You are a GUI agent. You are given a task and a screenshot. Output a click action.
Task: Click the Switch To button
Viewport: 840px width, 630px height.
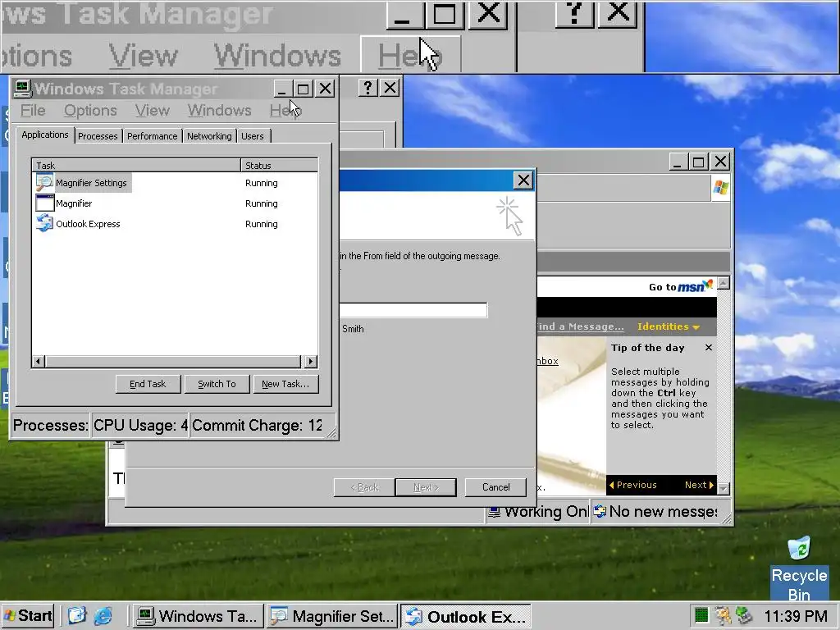[x=217, y=384]
